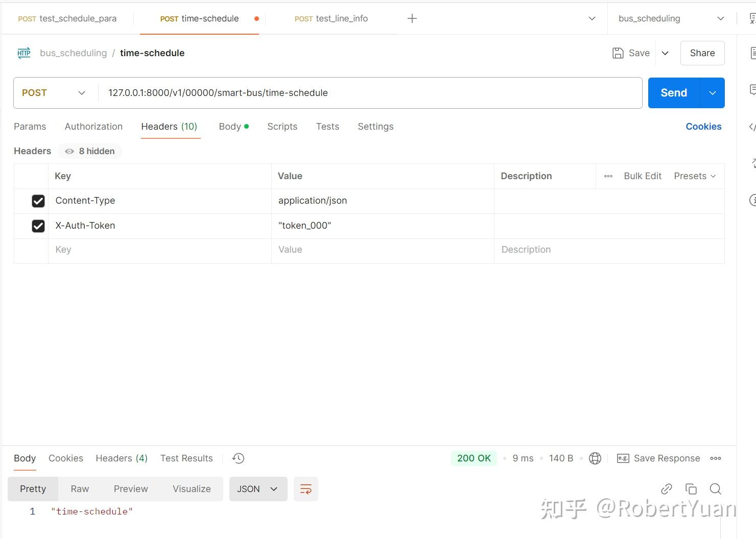The height and width of the screenshot is (539, 756).
Task: Expand the Presets dropdown
Action: tap(695, 176)
